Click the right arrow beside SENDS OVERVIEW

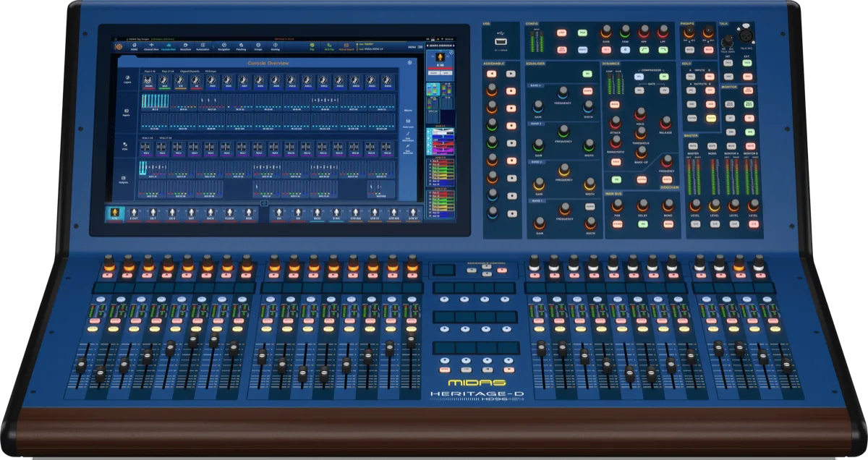pyautogui.click(x=454, y=46)
